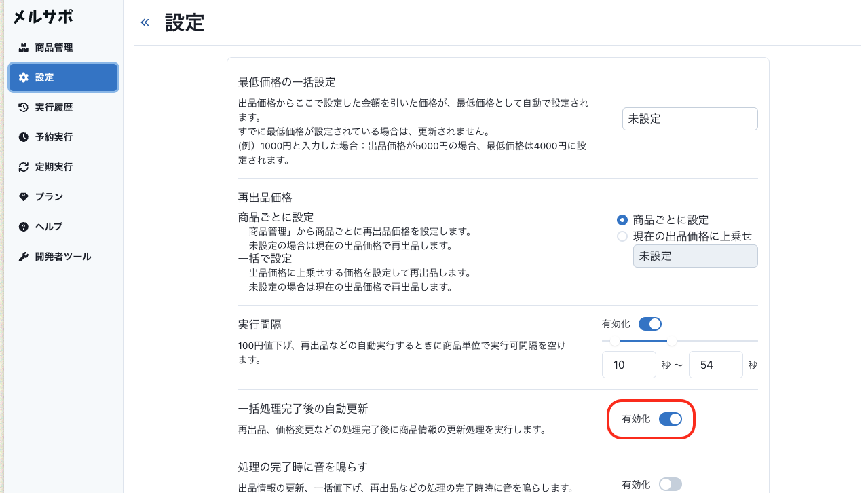Screen dimensions: 868x493
Task: Click the right handle of interval slider
Action: [672, 341]
